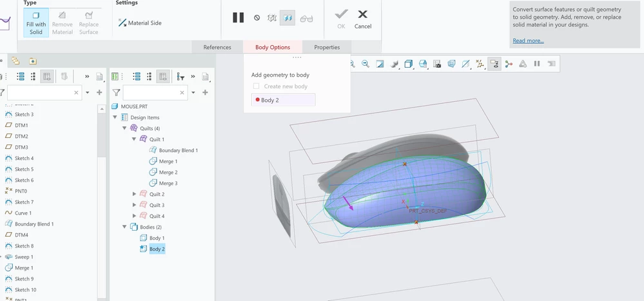This screenshot has width=644, height=301.
Task: Open datum plane display filters
Action: (x=465, y=64)
